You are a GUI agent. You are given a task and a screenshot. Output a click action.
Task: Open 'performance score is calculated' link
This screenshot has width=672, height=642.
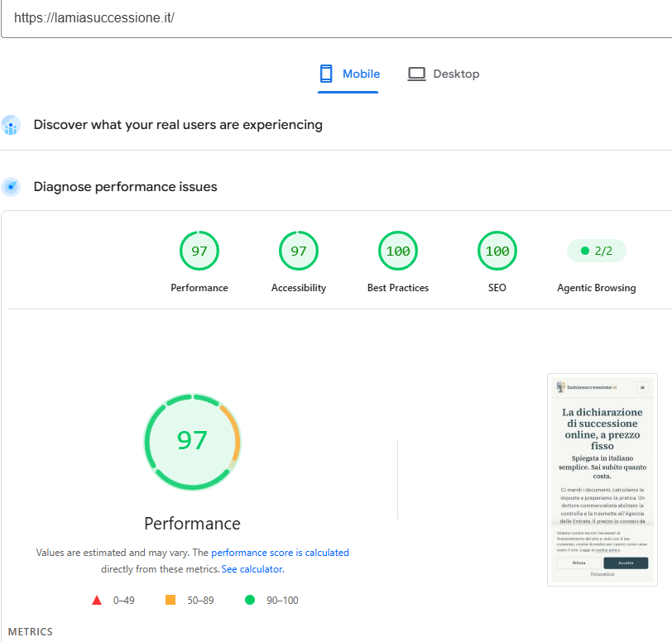tap(280, 553)
